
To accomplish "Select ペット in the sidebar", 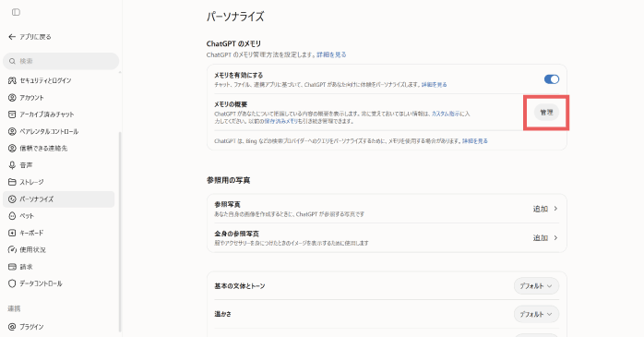I will tap(59, 216).
